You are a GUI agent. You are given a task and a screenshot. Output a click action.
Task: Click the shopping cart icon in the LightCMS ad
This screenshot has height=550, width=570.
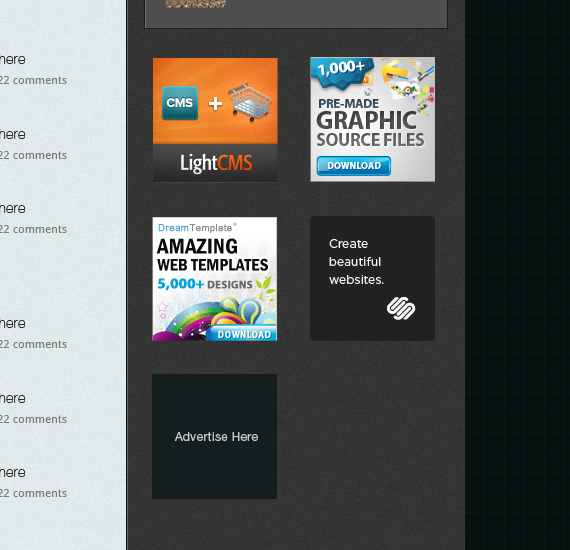click(250, 102)
